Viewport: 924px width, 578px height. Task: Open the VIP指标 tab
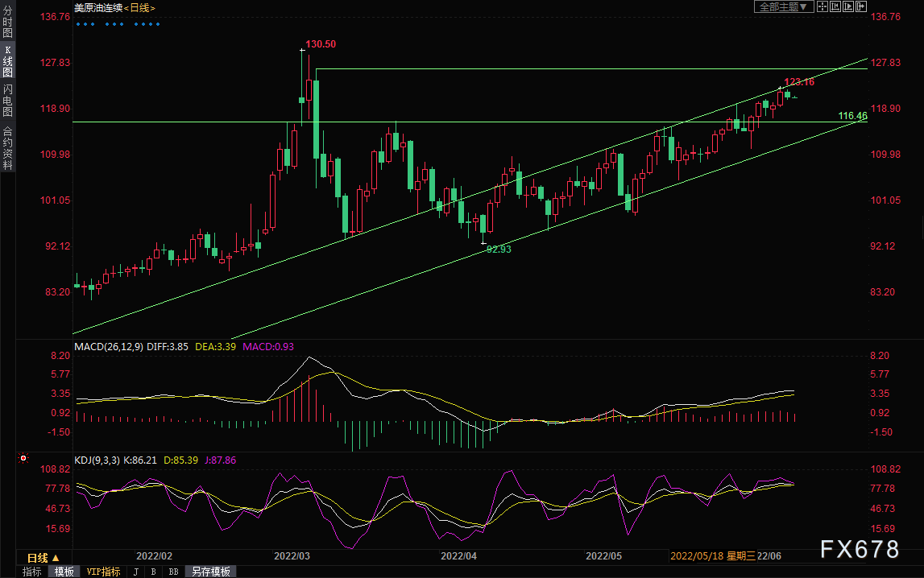pos(103,572)
